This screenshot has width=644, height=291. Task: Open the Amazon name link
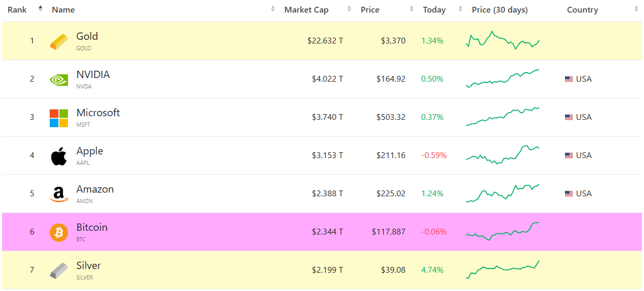95,189
